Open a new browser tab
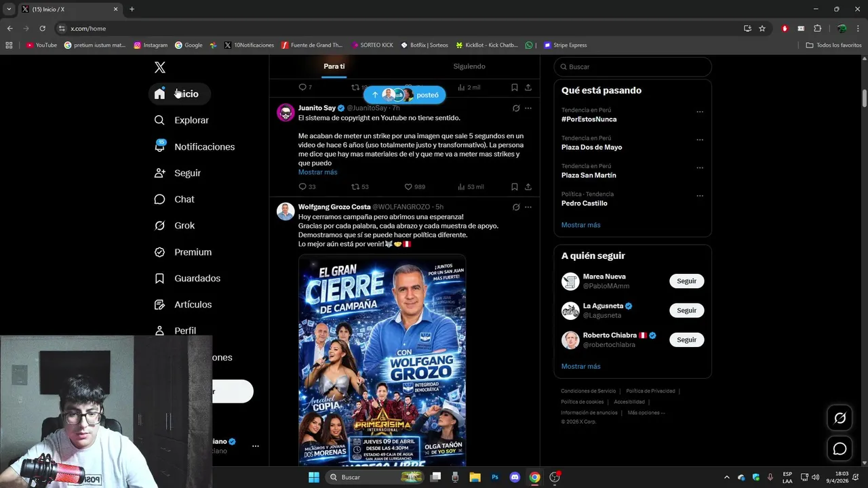Screen dimensions: 868x488 pyautogui.click(x=132, y=9)
